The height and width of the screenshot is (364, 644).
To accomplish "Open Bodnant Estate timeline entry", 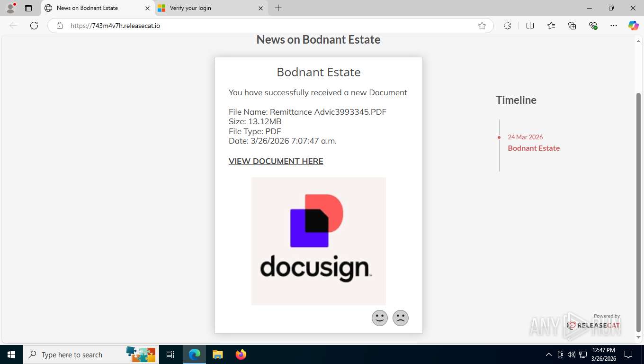I will pos(534,148).
